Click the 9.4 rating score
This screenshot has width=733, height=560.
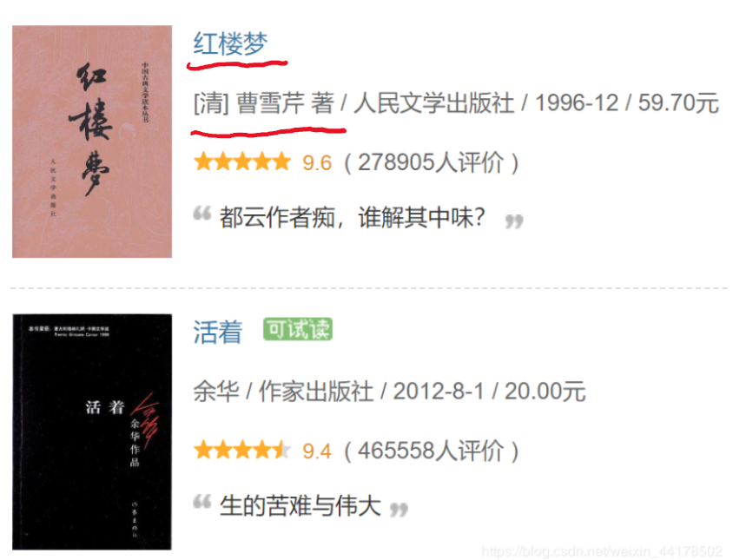(317, 451)
